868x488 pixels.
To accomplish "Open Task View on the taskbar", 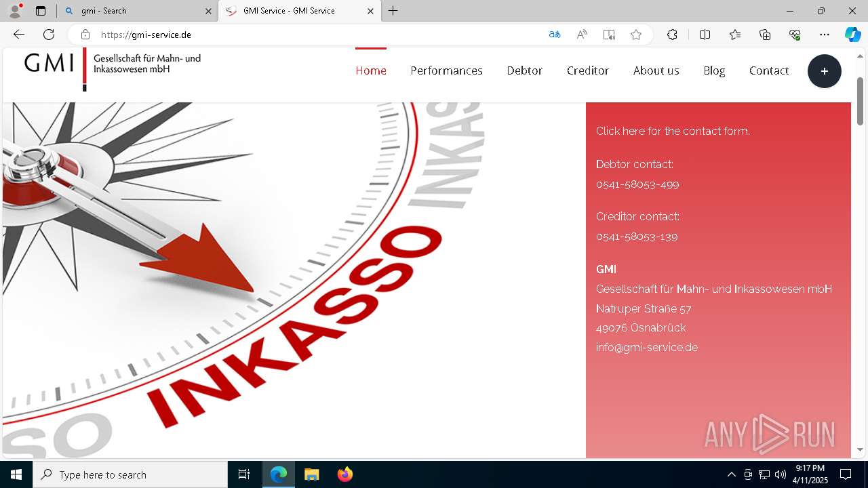I will click(x=244, y=474).
